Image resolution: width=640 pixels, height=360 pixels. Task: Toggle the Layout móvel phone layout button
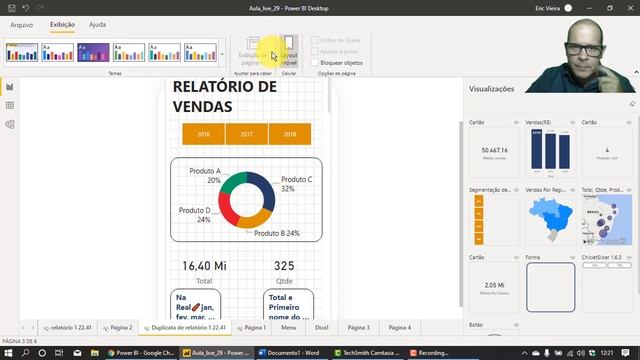pyautogui.click(x=289, y=51)
